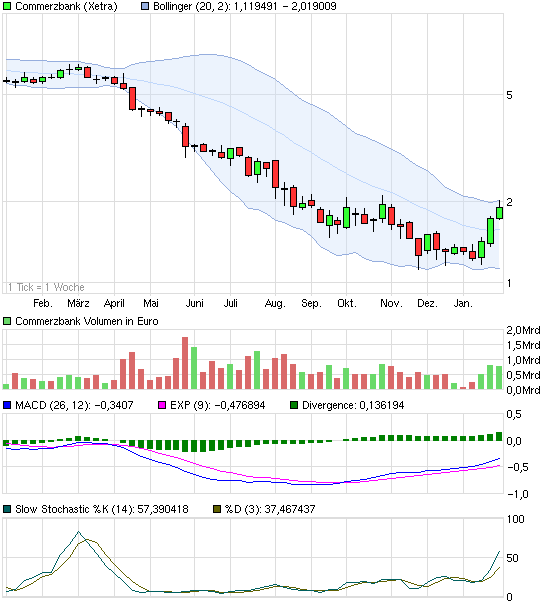Click the 'Feb.' month axis label
The width and height of the screenshot is (545, 606).
pyautogui.click(x=43, y=303)
